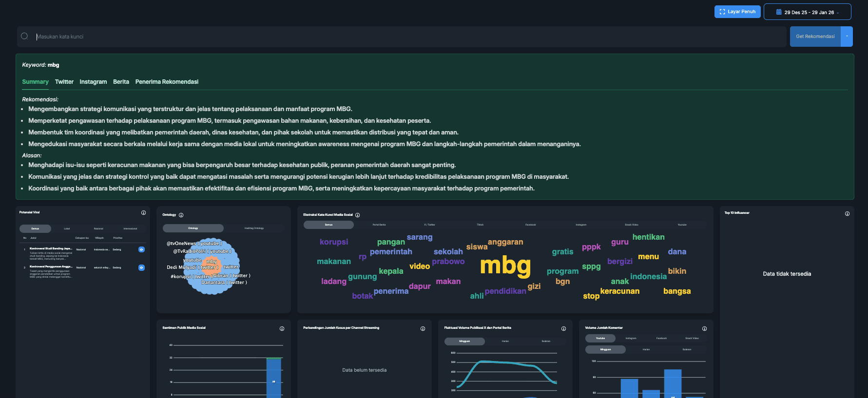The height and width of the screenshot is (398, 868).
Task: Set Fluktuasi Volume chart to Harian
Action: 505,341
